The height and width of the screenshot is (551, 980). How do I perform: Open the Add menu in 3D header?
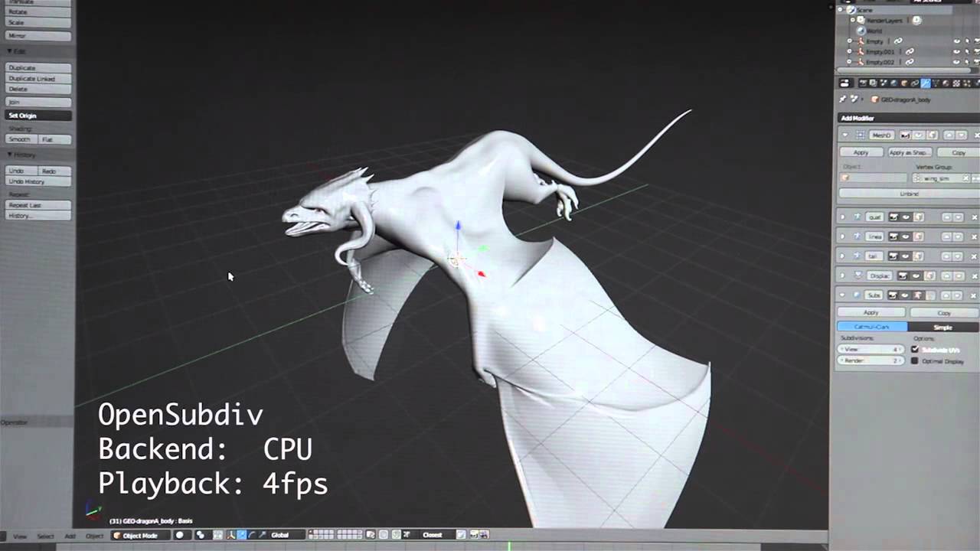pos(70,536)
